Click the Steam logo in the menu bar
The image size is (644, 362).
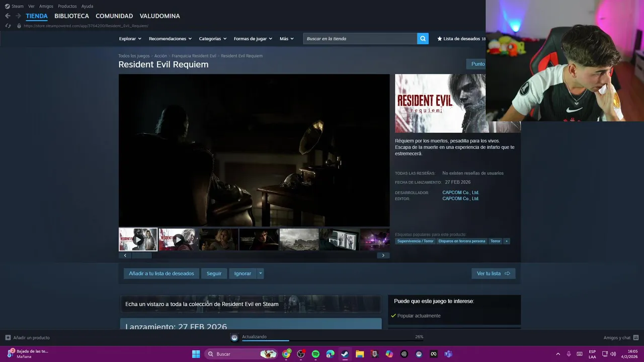[x=7, y=6]
